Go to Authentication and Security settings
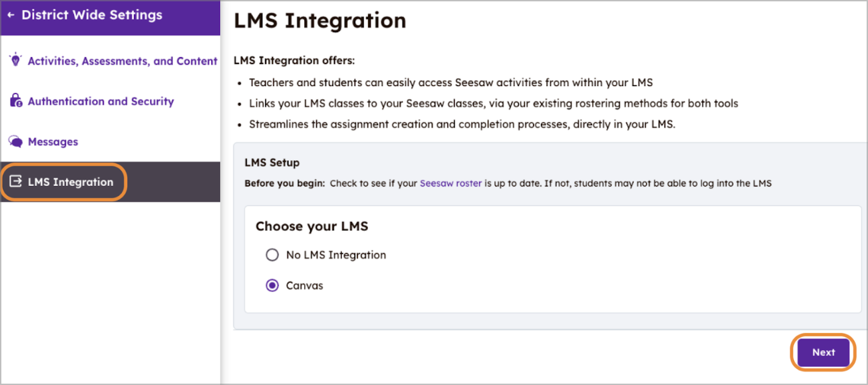868x385 pixels. [x=100, y=102]
